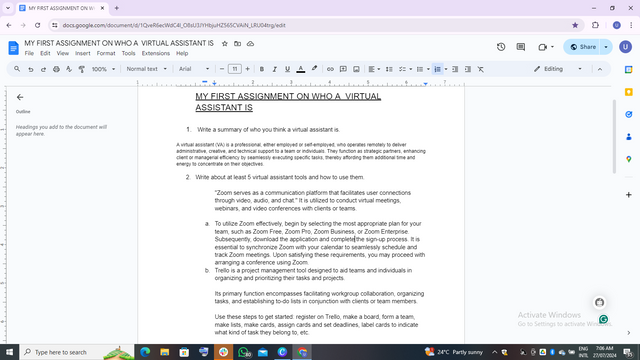Open the version history
640x360 pixels.
(x=501, y=47)
